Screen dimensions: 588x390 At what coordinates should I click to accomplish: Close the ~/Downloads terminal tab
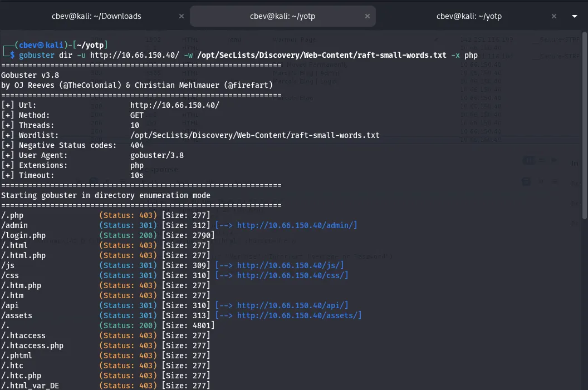[x=181, y=16]
